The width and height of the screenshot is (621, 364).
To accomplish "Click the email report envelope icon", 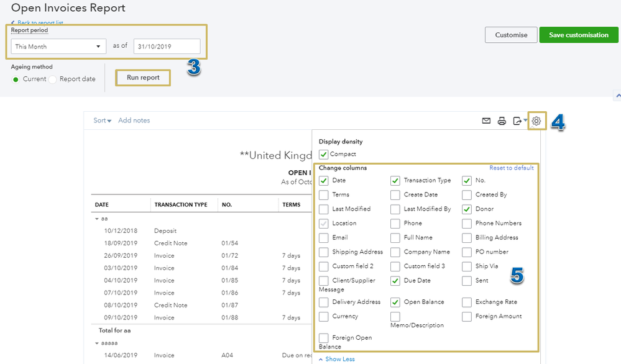I will [x=487, y=121].
